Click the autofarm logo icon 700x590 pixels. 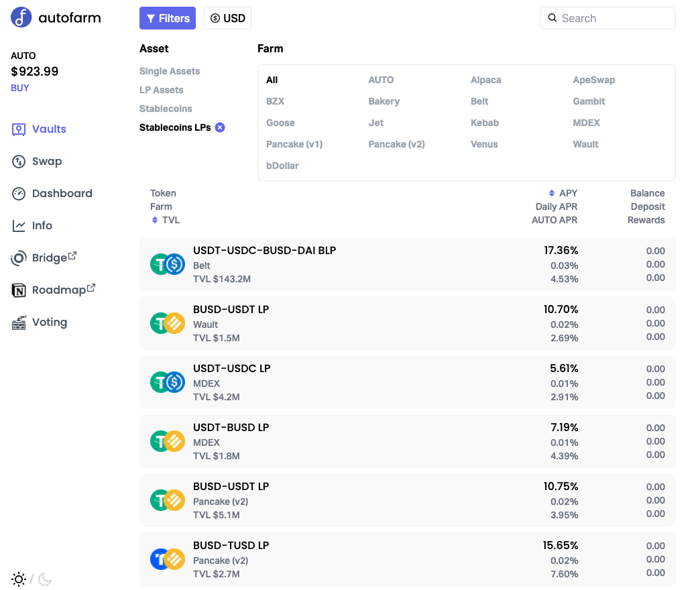pos(21,17)
